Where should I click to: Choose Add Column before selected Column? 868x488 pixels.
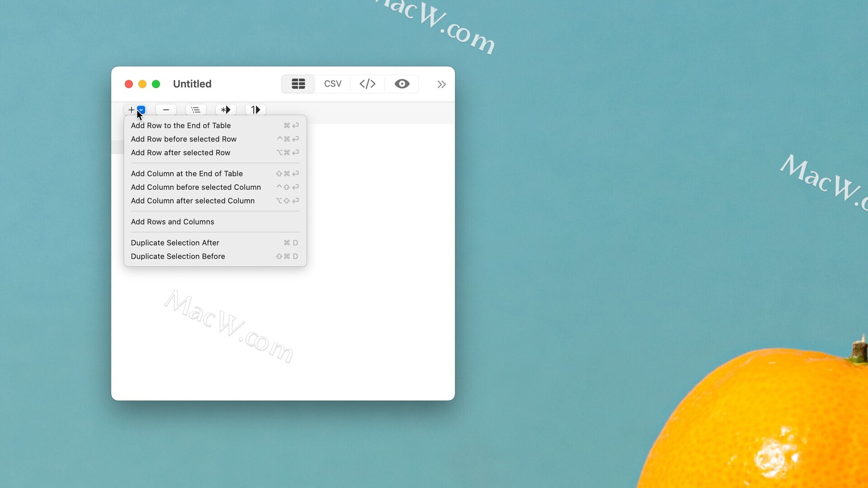pos(215,187)
